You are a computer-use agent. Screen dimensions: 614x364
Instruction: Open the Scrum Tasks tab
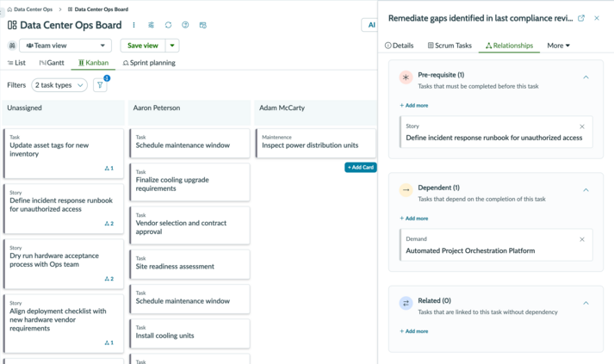click(x=450, y=46)
